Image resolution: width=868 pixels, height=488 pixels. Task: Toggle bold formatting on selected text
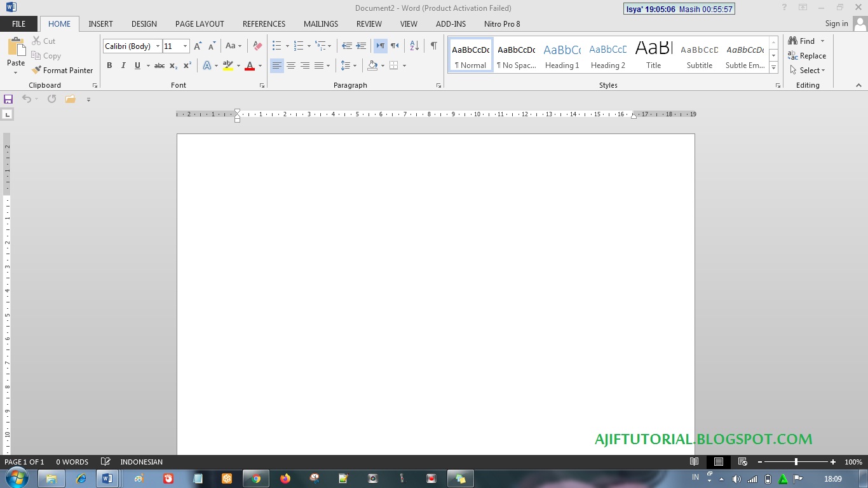(109, 65)
